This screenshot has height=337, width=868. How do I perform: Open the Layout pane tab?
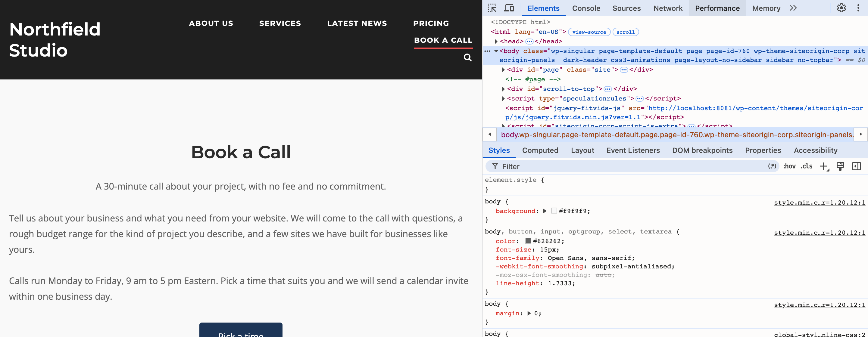click(x=582, y=150)
